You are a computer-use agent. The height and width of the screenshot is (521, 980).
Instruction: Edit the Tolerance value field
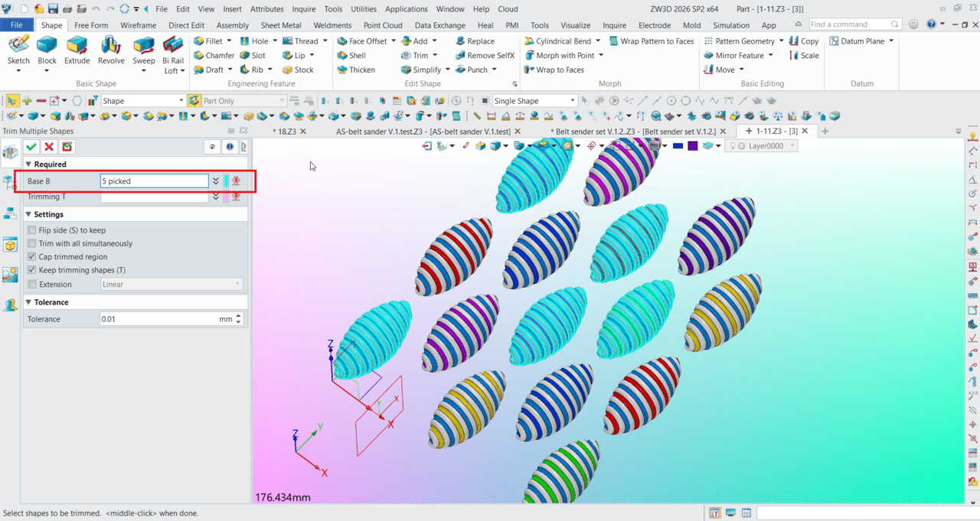tap(161, 318)
